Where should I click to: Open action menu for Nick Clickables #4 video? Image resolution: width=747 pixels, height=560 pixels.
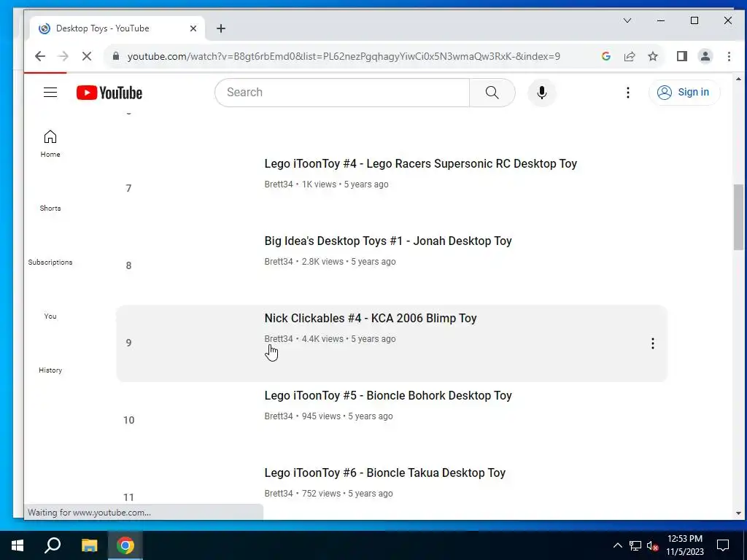click(x=653, y=343)
